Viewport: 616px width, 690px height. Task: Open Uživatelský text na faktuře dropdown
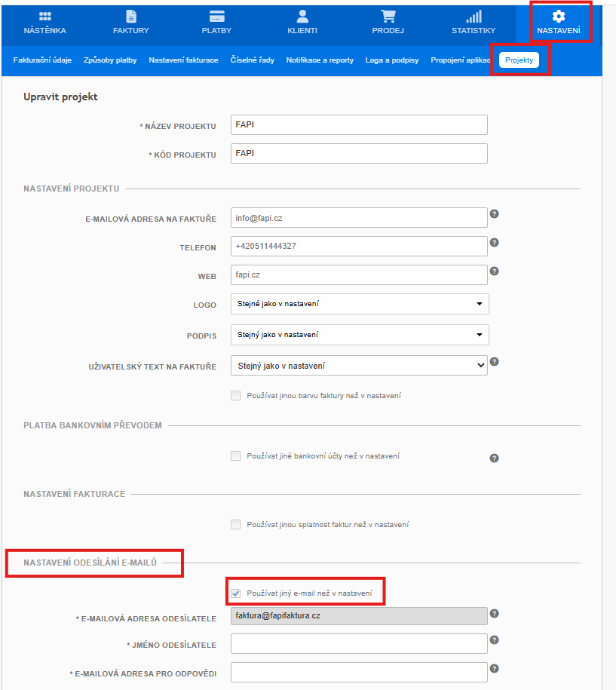pyautogui.click(x=359, y=366)
